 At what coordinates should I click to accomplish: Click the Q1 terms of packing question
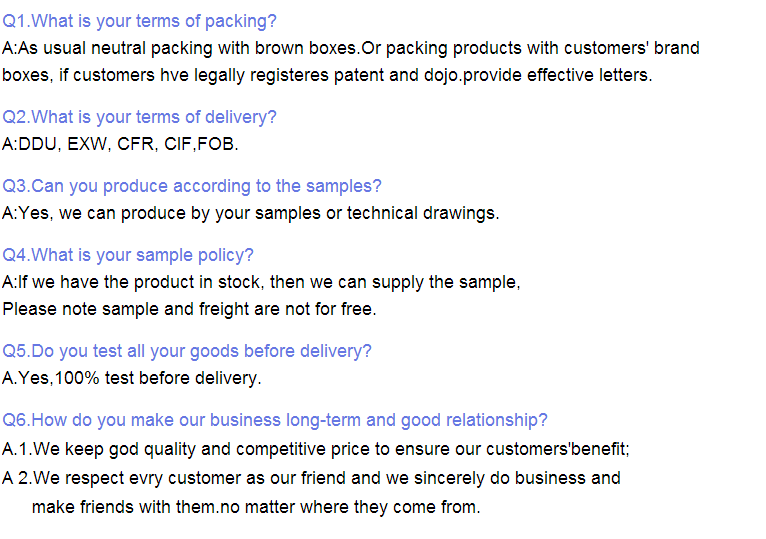point(139,22)
